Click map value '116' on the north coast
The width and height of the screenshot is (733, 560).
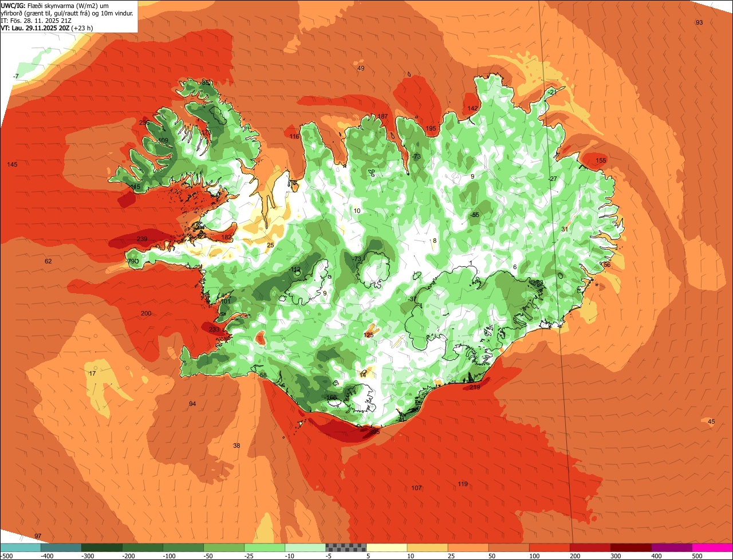coord(294,136)
